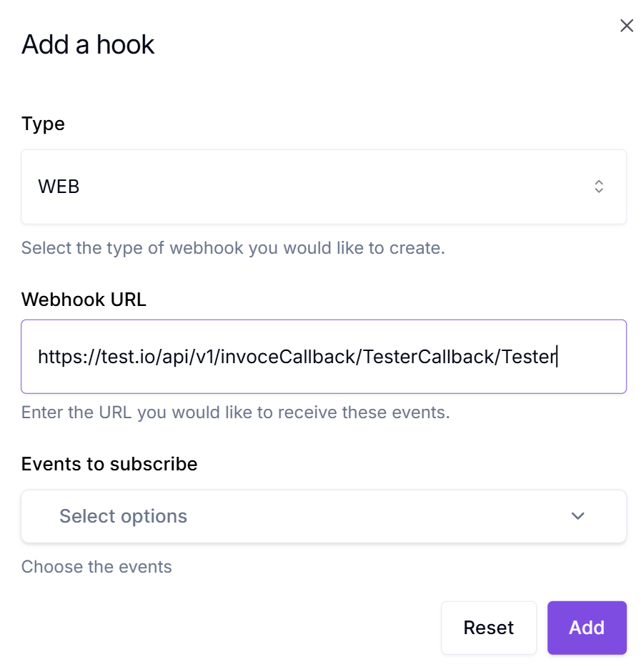The width and height of the screenshot is (641, 672).
Task: Expand the Events to subscribe dropdown
Action: click(x=324, y=516)
